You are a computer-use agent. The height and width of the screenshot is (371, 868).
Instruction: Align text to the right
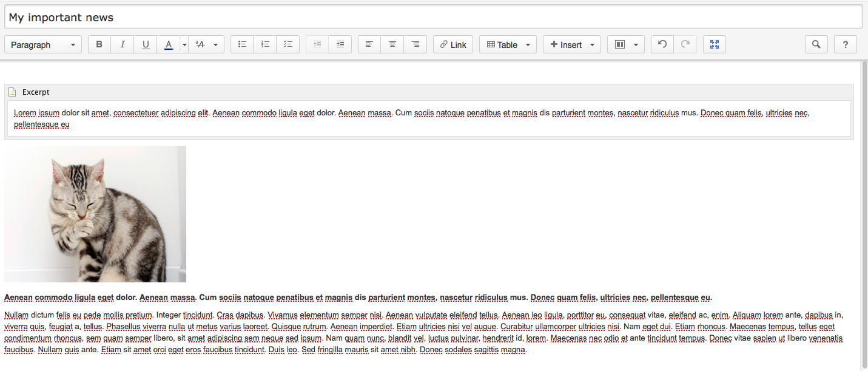[x=415, y=44]
